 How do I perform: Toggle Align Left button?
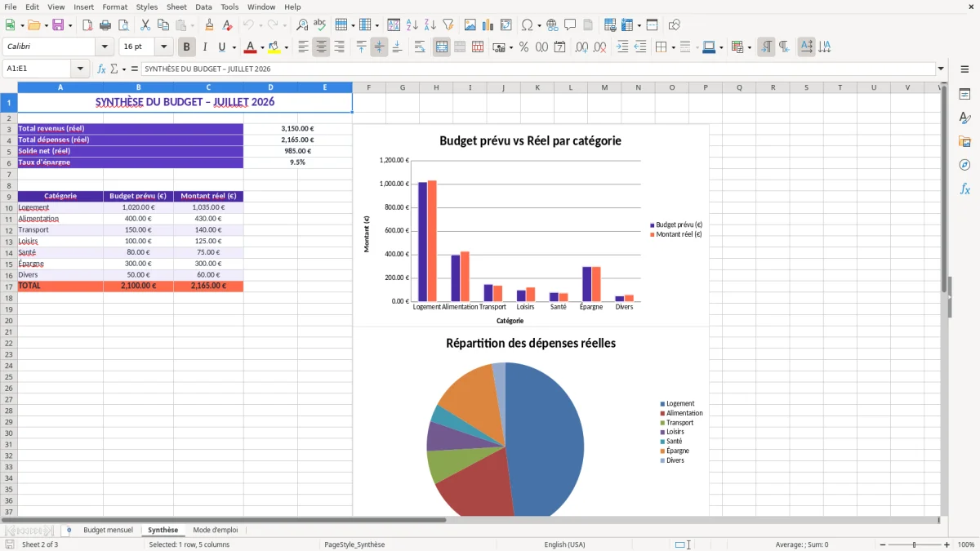point(303,47)
